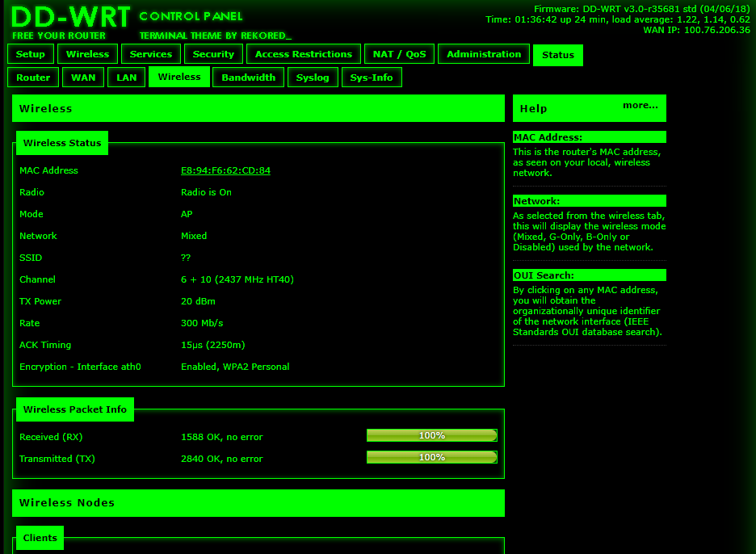Screen dimensions: 756x554
Task: Click the Wireless Status legend
Action: [62, 143]
